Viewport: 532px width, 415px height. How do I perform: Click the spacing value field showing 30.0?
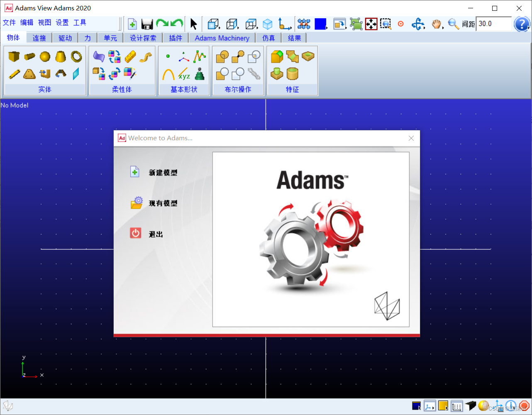(494, 24)
